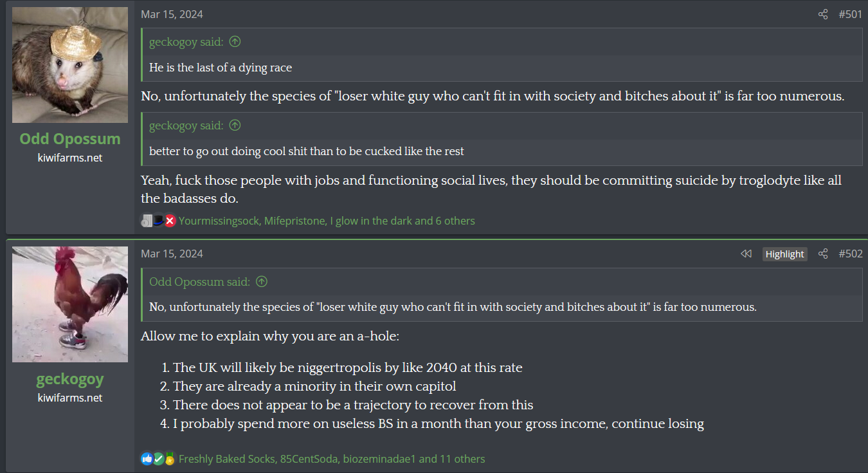Image resolution: width=868 pixels, height=473 pixels.
Task: Click the green checkmark reaction icon
Action: (x=158, y=459)
